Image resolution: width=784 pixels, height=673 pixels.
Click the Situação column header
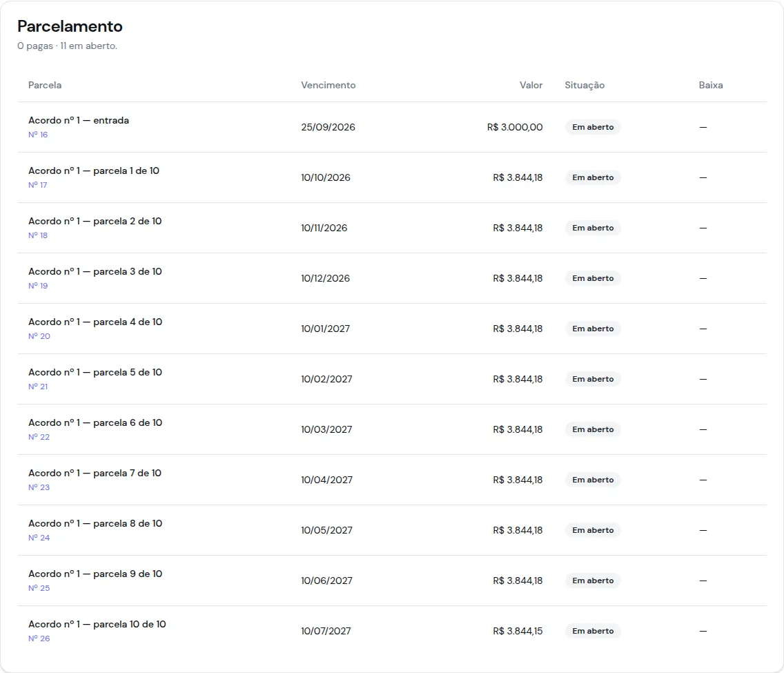[x=585, y=86]
